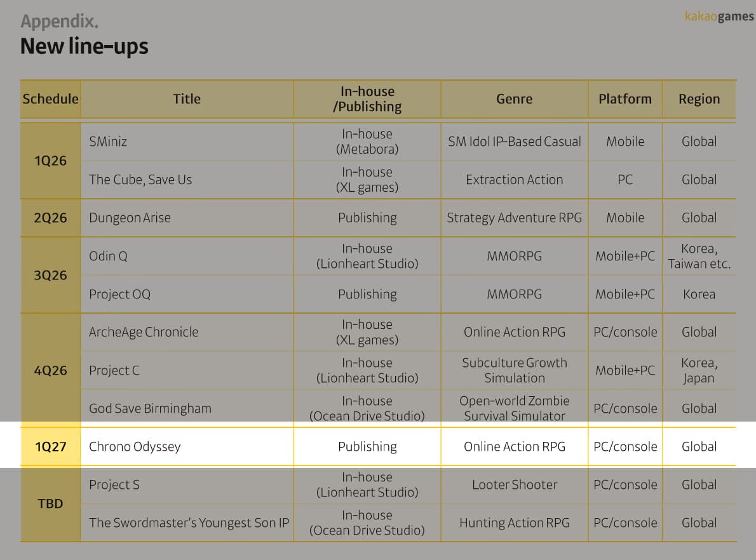Click 'MMORPG' genre in Odin Q row
The width and height of the screenshot is (756, 560).
515,256
